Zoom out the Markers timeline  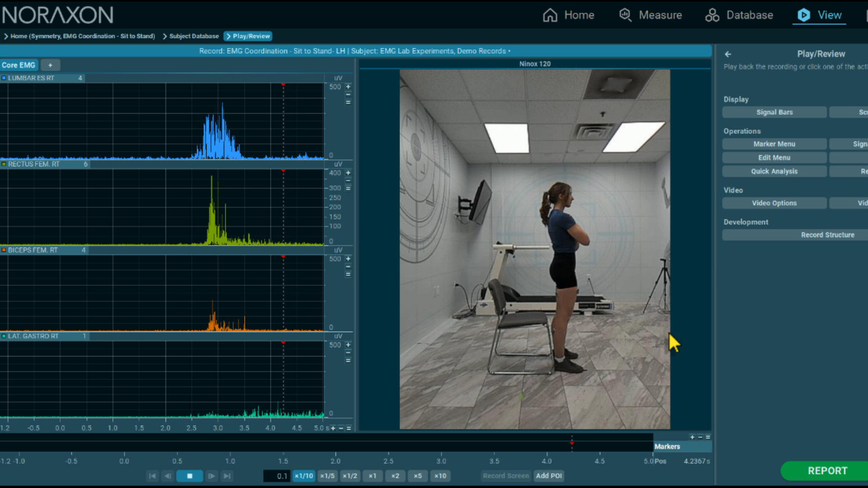point(700,437)
